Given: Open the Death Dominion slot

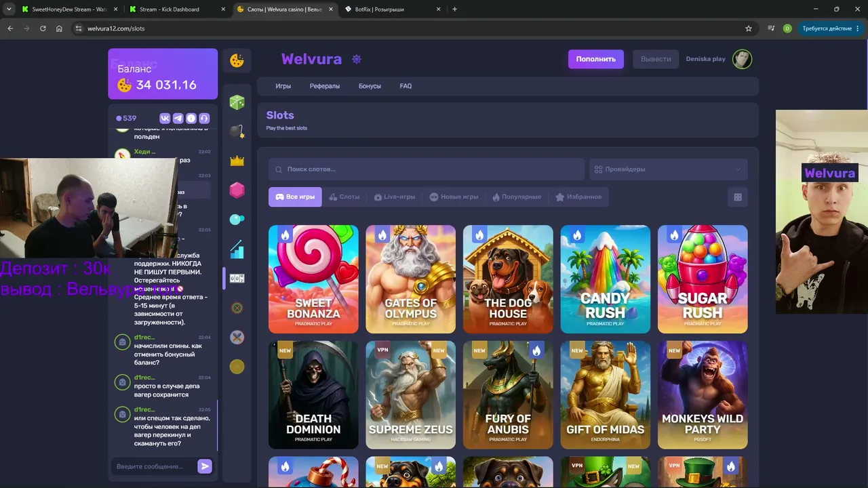Looking at the screenshot, I should coord(313,394).
